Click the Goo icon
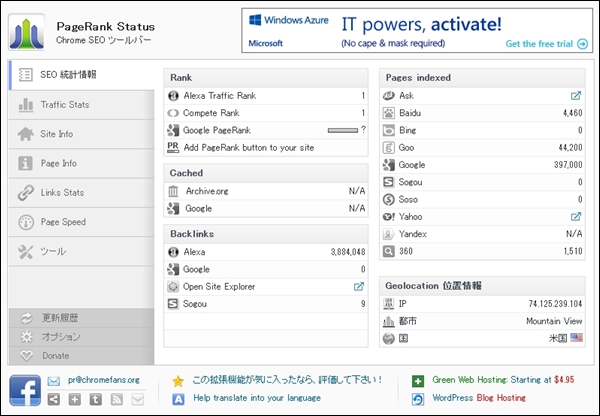Screen dimensions: 600x416 (388, 148)
